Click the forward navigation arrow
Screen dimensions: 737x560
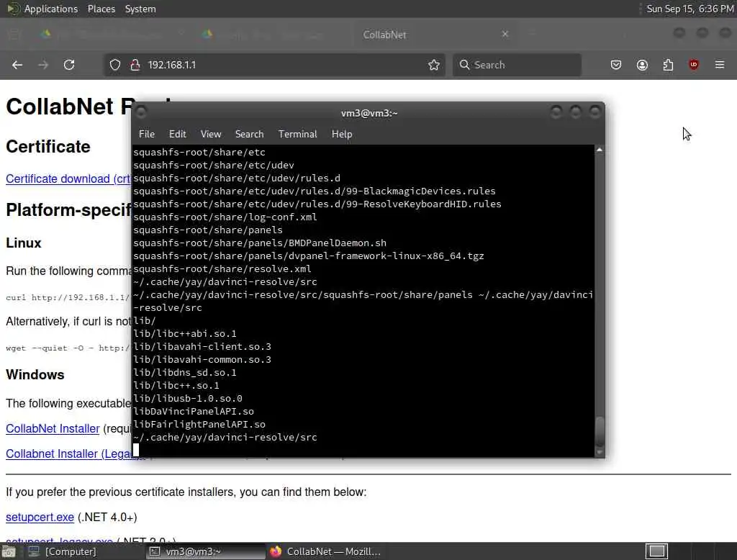point(43,65)
